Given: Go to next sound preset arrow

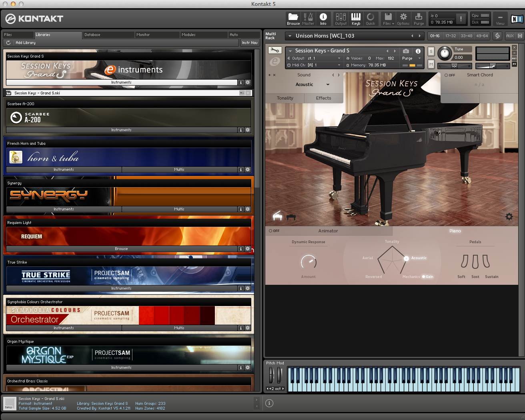Looking at the screenshot, I should [x=339, y=75].
